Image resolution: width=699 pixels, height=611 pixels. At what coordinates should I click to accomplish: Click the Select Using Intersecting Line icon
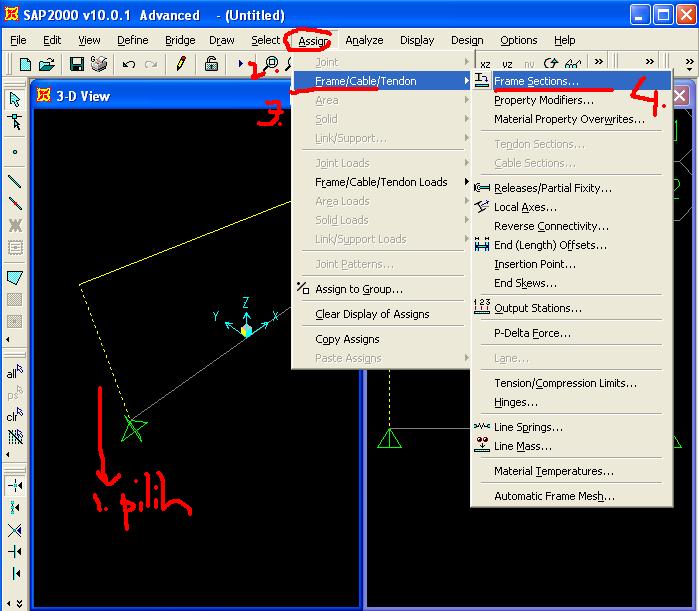tap(15, 437)
